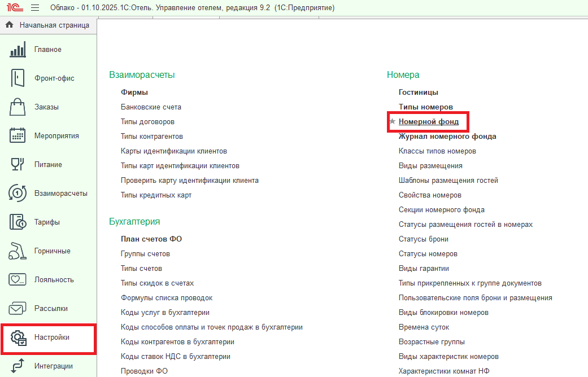Open Типы счетов

click(141, 268)
